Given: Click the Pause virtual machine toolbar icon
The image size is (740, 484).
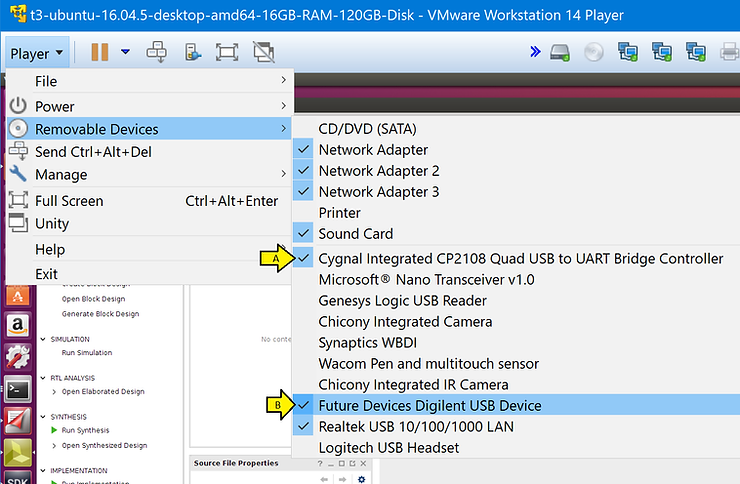Looking at the screenshot, I should (x=99, y=52).
